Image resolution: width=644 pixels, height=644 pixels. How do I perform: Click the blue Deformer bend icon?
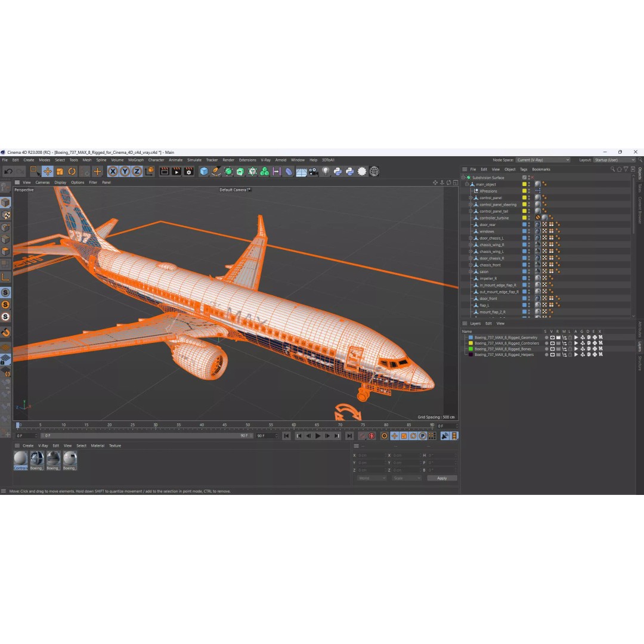point(289,172)
